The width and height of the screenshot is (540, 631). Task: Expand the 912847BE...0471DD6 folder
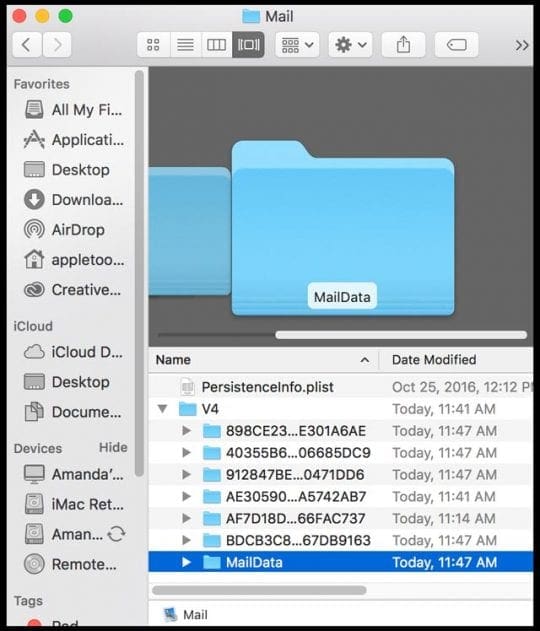point(186,475)
